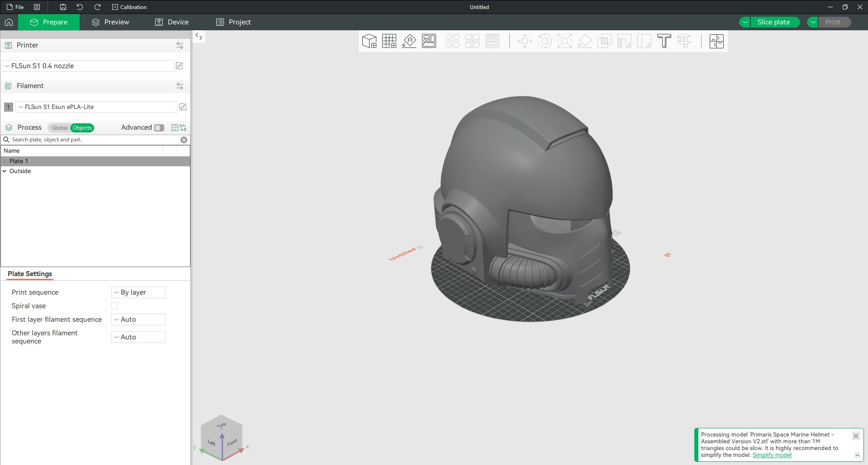Switch to the Preview tab
Viewport: 868px width, 465px height.
click(x=110, y=22)
